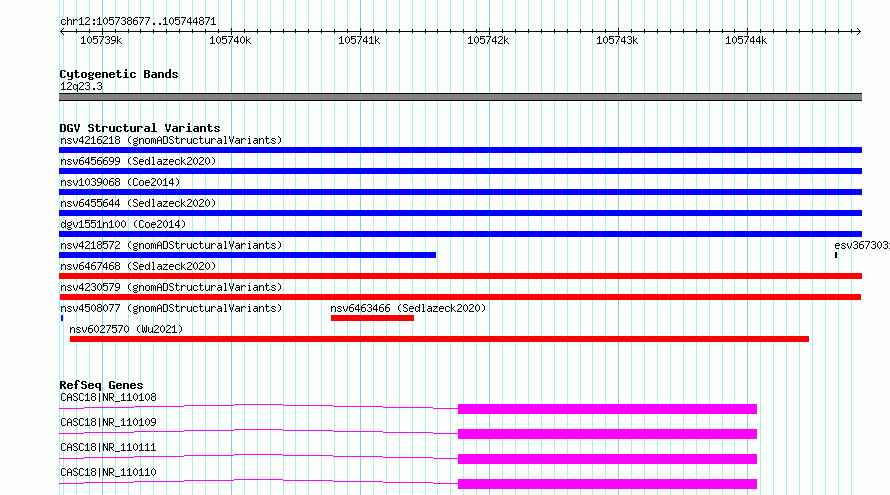The width and height of the screenshot is (890, 495).
Task: Click the ruler's left arrowhead
Action: coord(62,31)
